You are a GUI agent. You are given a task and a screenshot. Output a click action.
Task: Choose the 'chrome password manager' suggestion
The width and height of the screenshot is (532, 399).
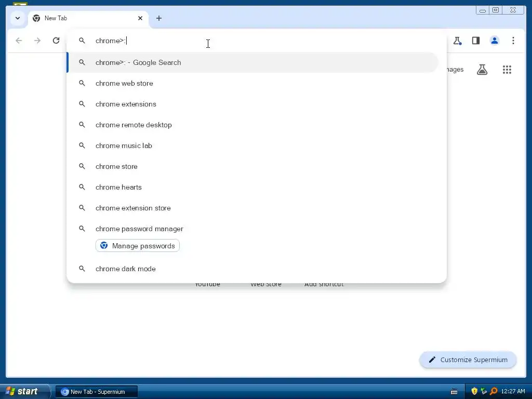coord(253,229)
